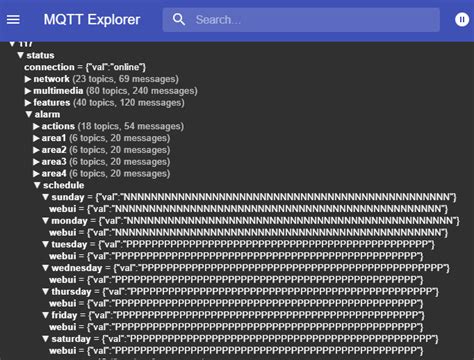The image size is (474, 360).
Task: Collapse the tuesday topic
Action: (x=46, y=244)
